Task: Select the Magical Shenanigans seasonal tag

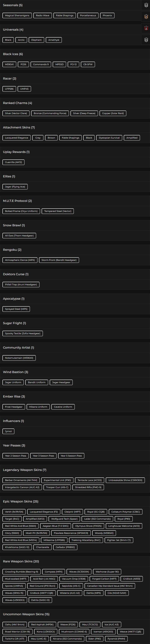Action: point(17,15)
